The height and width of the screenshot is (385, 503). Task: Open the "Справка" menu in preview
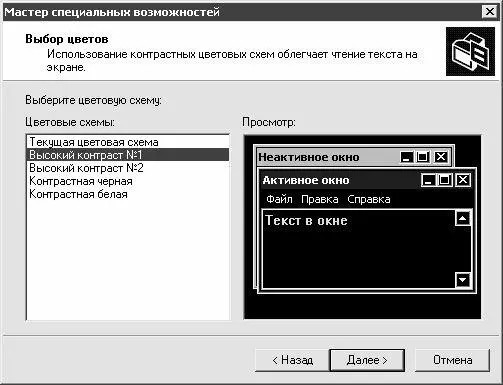[x=369, y=199]
